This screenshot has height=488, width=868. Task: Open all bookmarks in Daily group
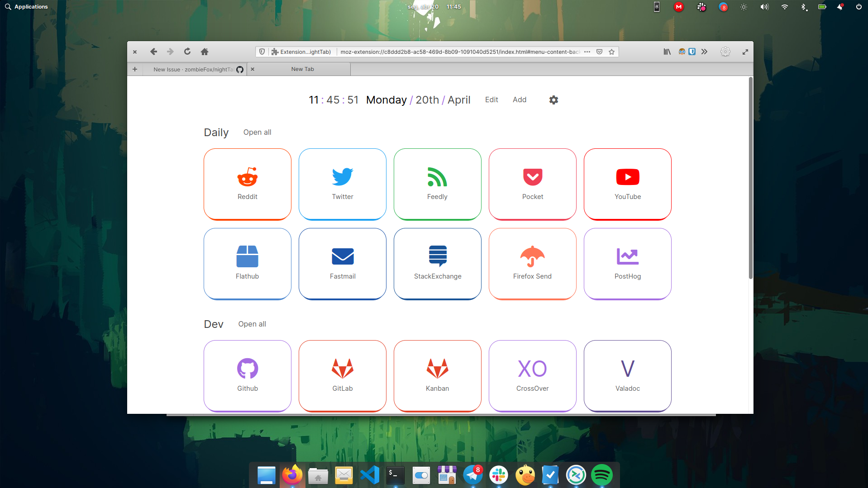[x=257, y=132]
